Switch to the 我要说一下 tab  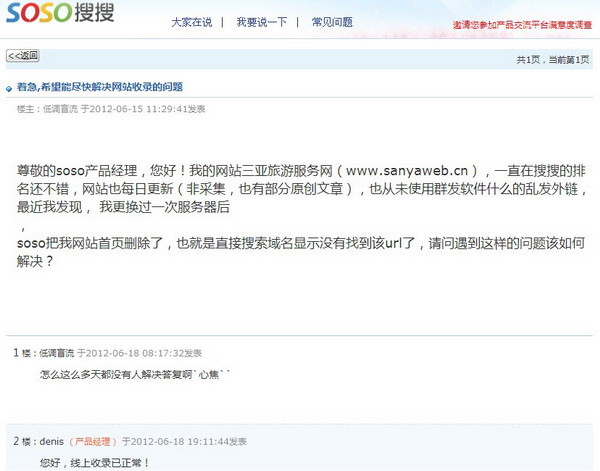[x=260, y=21]
